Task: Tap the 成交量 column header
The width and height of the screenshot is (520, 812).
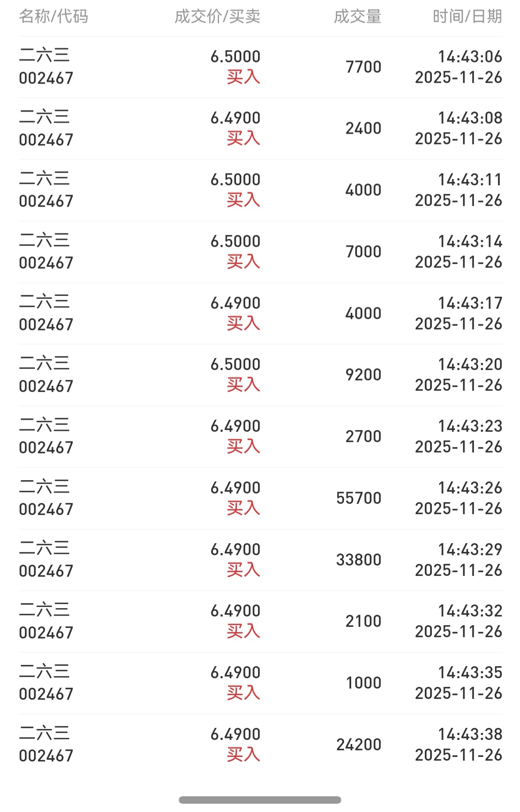Action: tap(357, 17)
